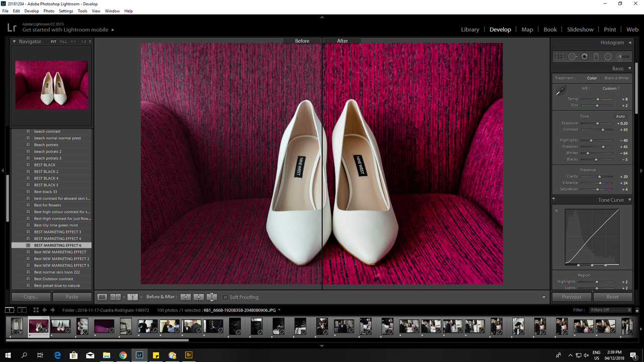Click the Exposure slider handle

tap(598, 123)
